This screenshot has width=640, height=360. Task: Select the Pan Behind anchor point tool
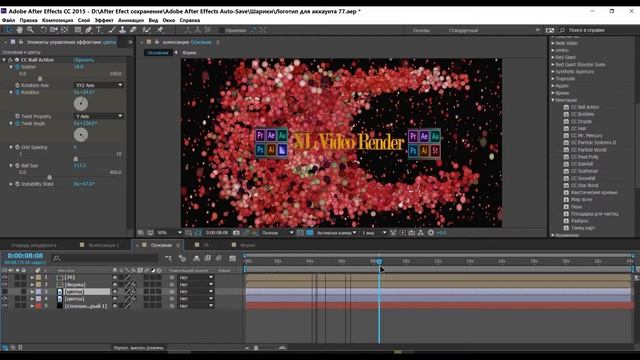64,30
